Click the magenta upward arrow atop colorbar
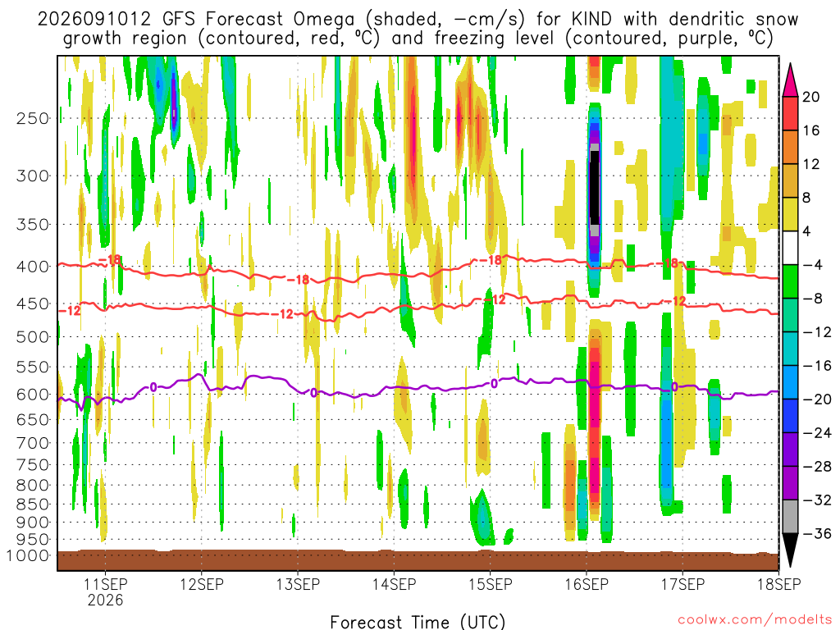Screen dimensions: 840x630 pyautogui.click(x=790, y=80)
